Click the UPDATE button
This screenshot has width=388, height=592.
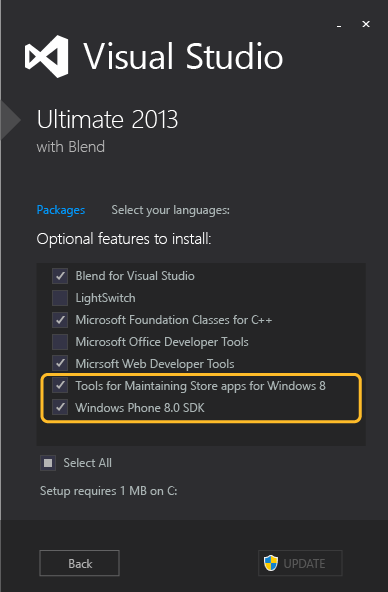300,563
